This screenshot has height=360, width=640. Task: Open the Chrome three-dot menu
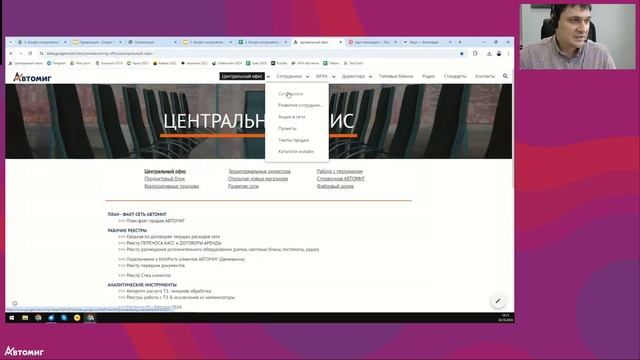point(509,53)
